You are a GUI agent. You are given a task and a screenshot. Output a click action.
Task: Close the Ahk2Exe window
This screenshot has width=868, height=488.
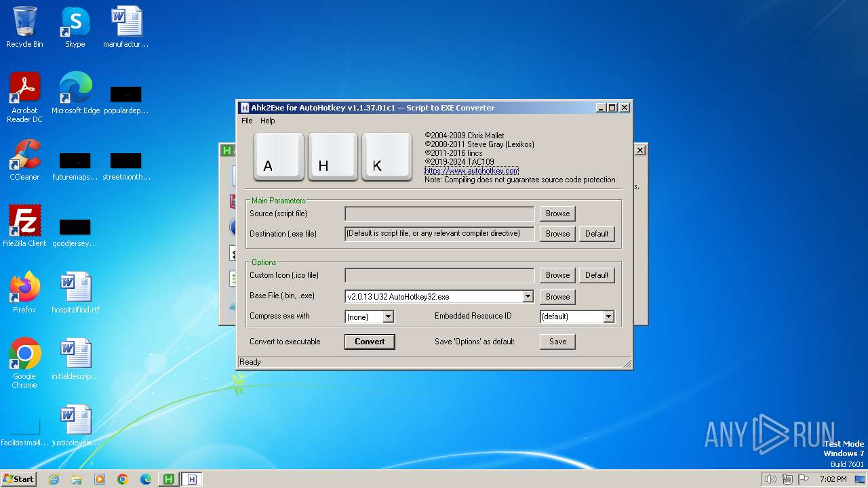click(x=625, y=108)
